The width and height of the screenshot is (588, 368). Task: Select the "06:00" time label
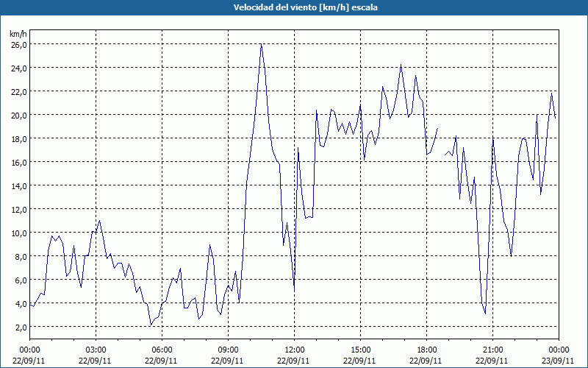pos(162,350)
